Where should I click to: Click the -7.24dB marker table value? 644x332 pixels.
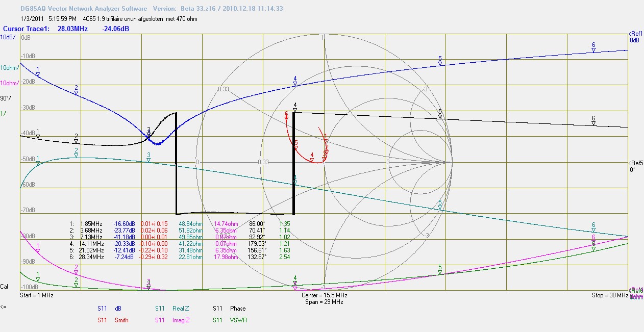pos(126,257)
